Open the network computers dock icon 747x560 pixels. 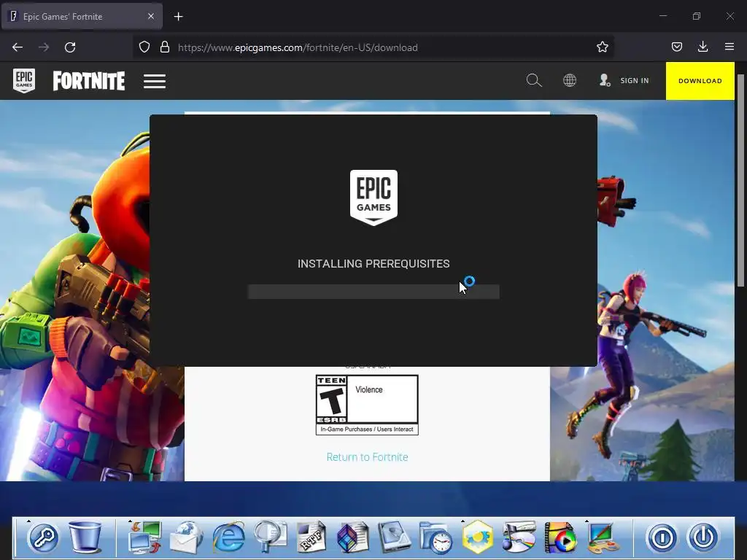145,537
